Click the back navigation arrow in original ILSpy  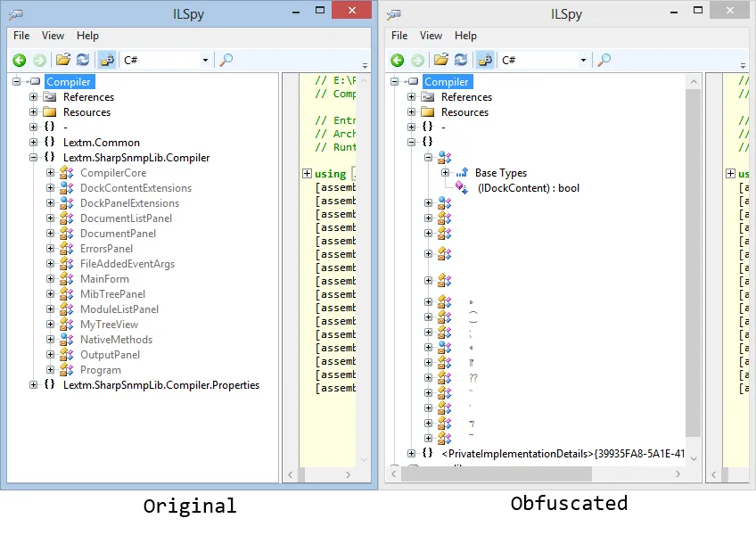coord(19,59)
